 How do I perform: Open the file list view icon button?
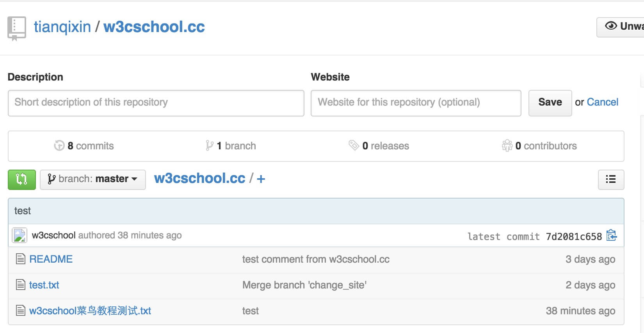click(x=611, y=179)
